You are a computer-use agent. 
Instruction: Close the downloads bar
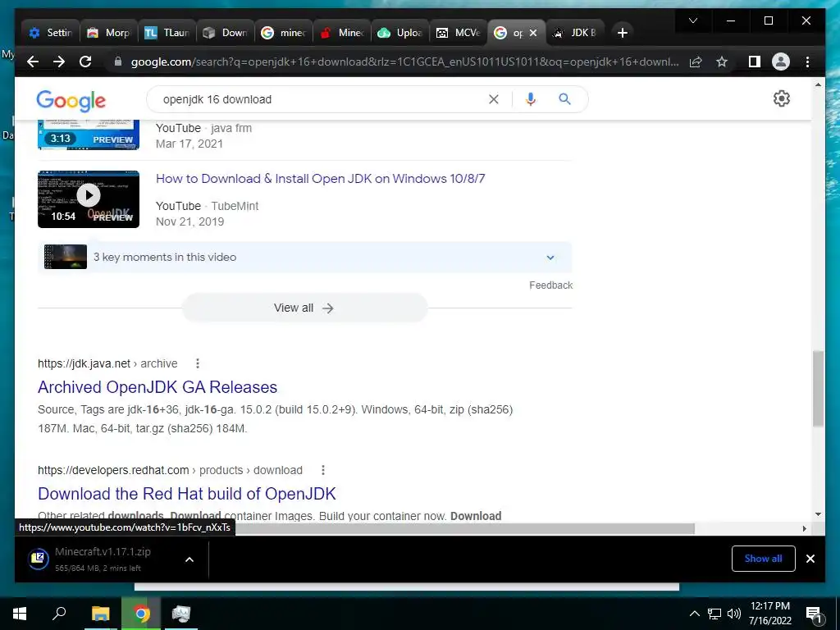pos(810,559)
